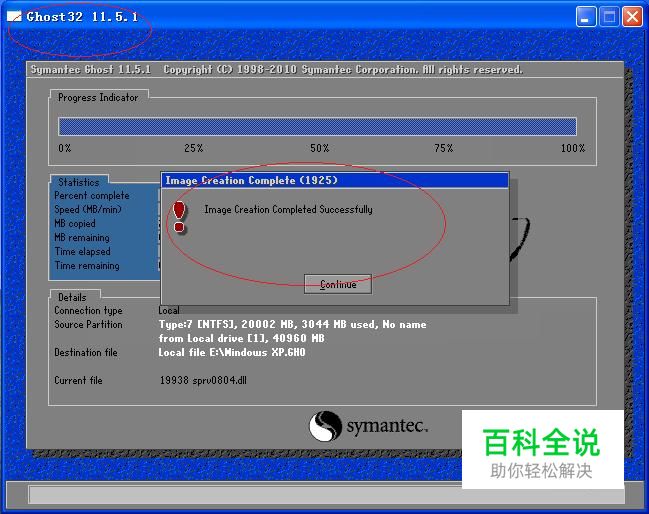Click the 'MB remaining' label
The width and height of the screenshot is (649, 514).
pos(82,238)
